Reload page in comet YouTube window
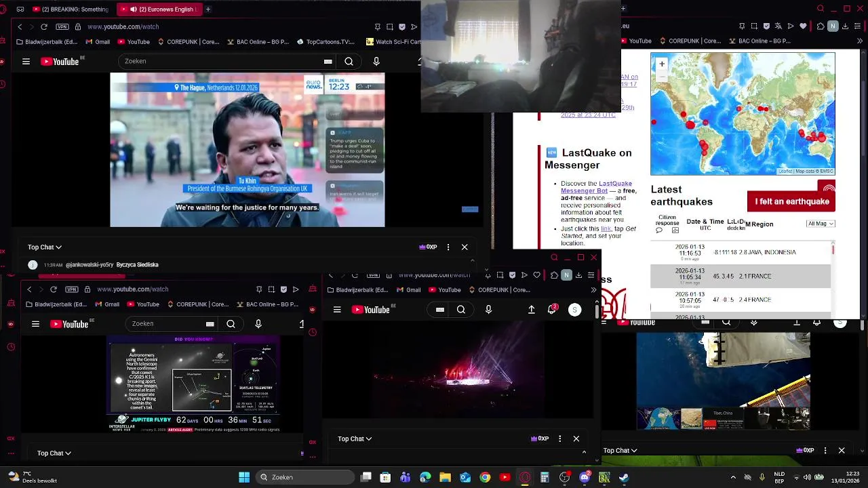This screenshot has height=488, width=868. click(54, 289)
